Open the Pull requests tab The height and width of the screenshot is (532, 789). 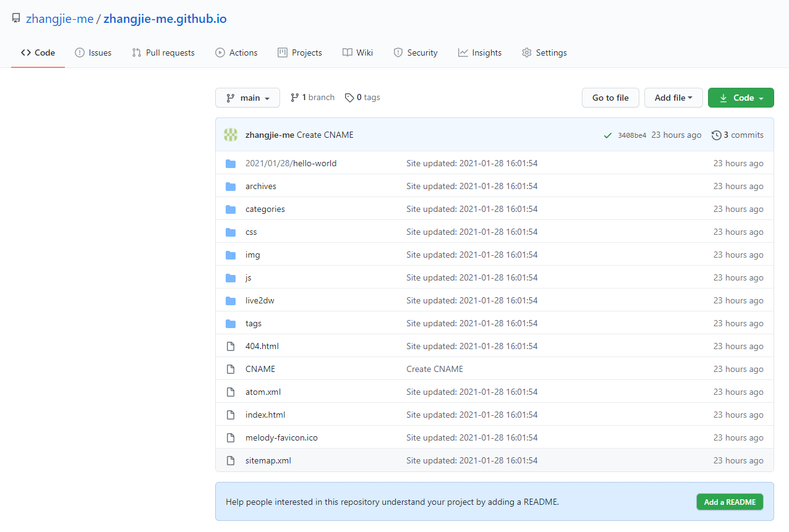(163, 53)
